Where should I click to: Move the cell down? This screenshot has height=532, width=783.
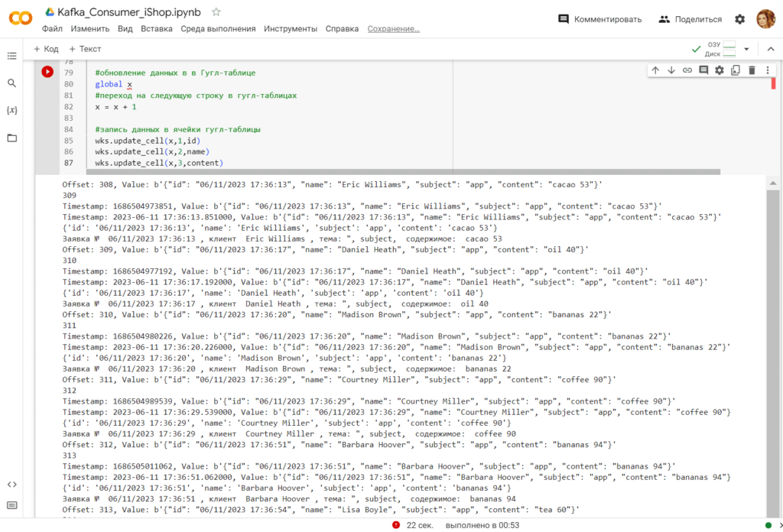pyautogui.click(x=673, y=70)
